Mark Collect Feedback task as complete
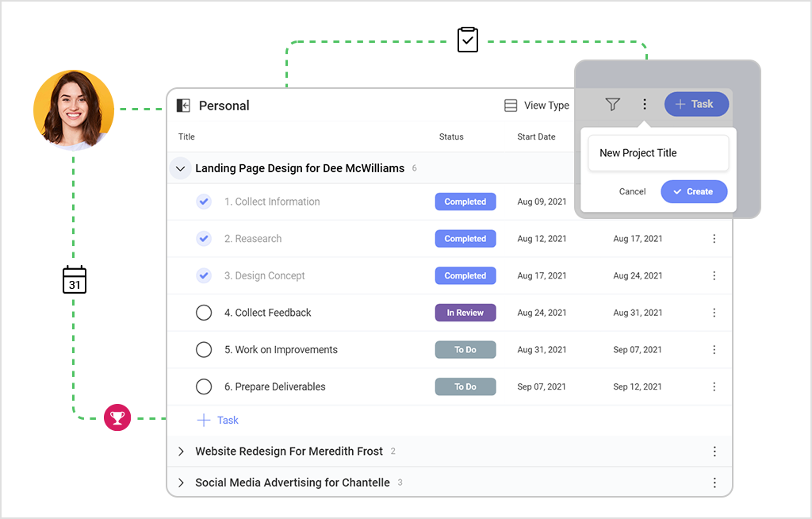The height and width of the screenshot is (519, 812). (204, 313)
